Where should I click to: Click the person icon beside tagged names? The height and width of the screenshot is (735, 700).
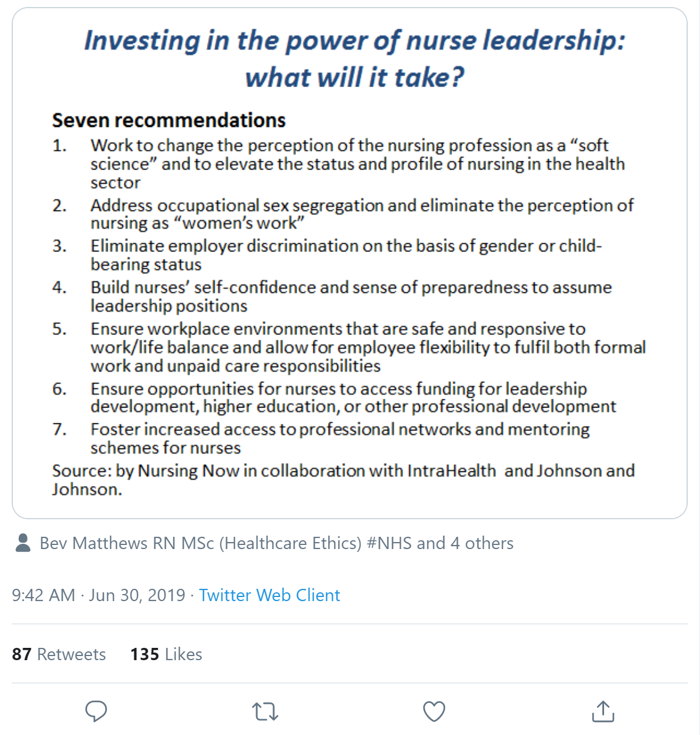(x=23, y=543)
